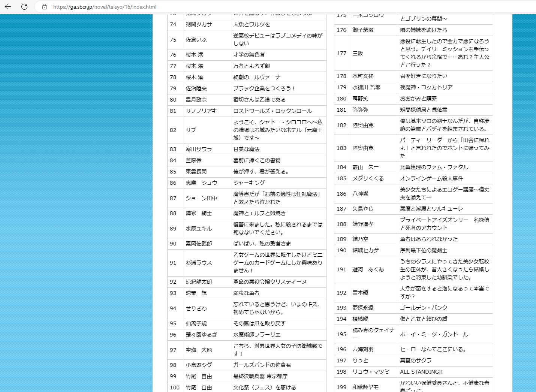Click title ブラック企業をつくろう！
This screenshot has width=536, height=392.
pyautogui.click(x=264, y=88)
